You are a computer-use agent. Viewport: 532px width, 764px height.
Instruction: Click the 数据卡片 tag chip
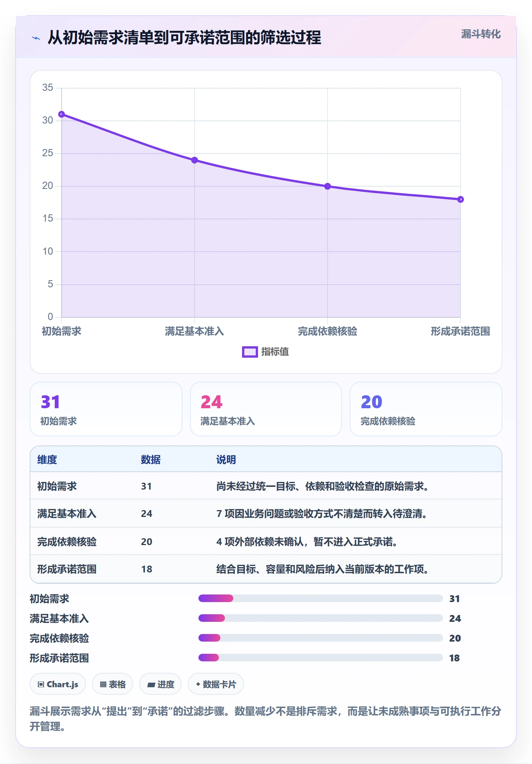point(215,684)
